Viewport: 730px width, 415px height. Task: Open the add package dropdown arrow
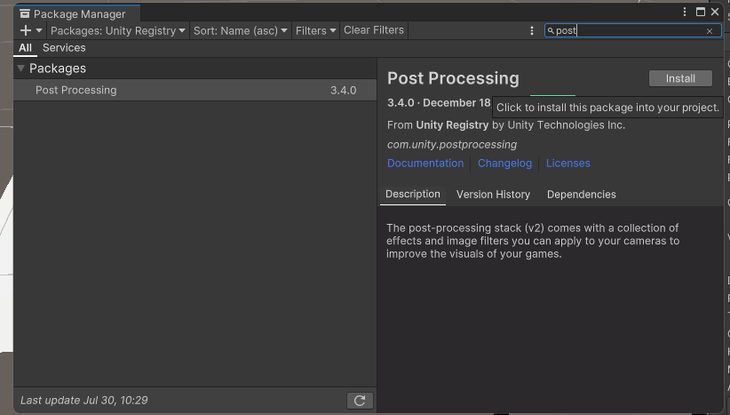pyautogui.click(x=39, y=31)
